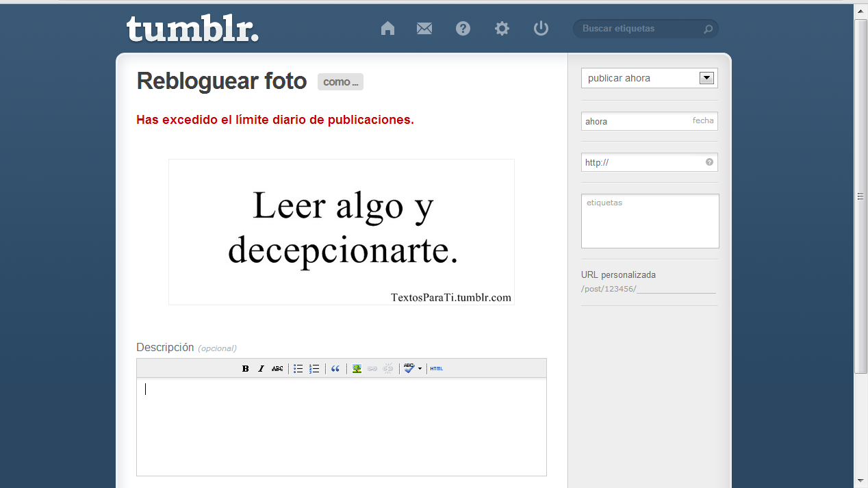Click the scrollbar down arrow

[861, 481]
